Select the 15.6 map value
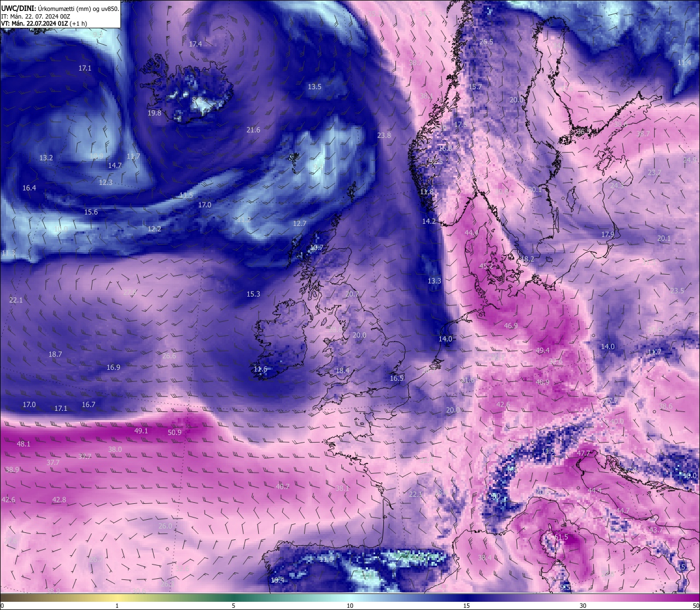 coord(91,212)
